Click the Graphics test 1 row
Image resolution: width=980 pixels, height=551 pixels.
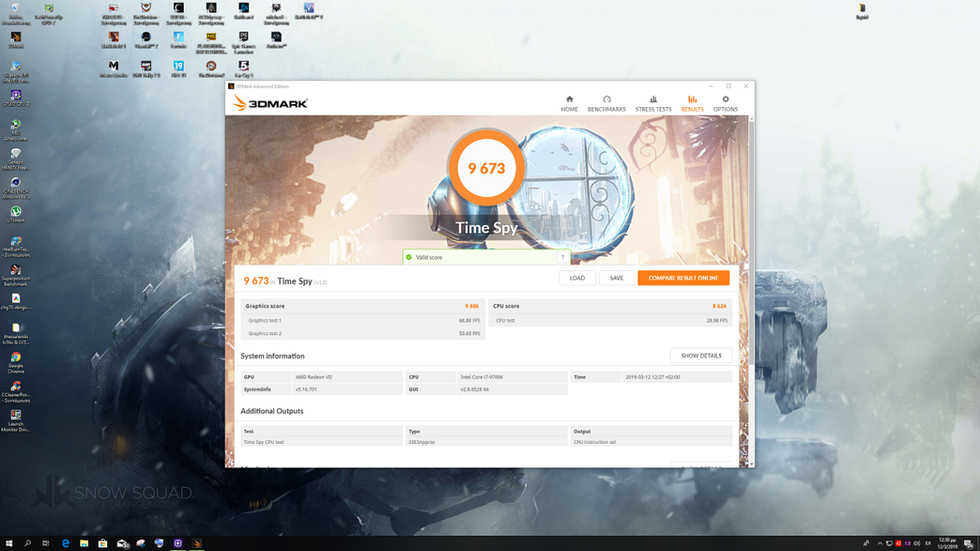click(363, 321)
